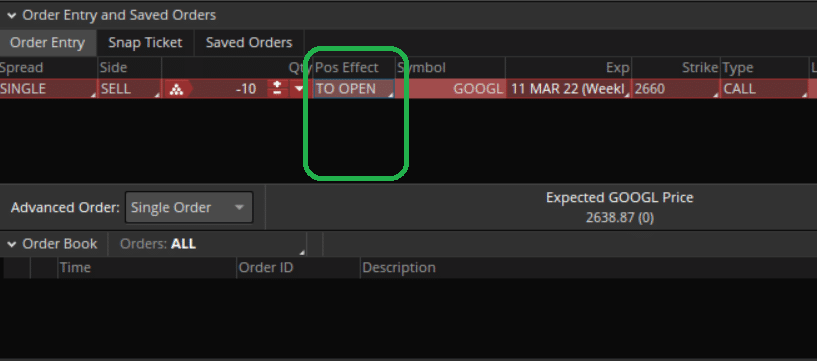Open the Snap Ticket tab
The width and height of the screenshot is (817, 361).
145,43
